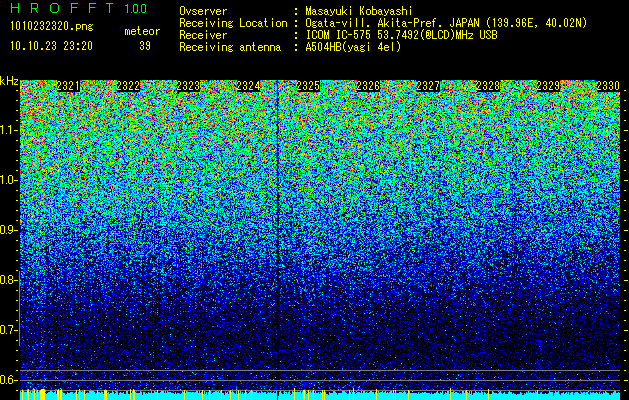The width and height of the screenshot is (629, 400).
Task: Click the 2322 time marker
Action: click(128, 86)
